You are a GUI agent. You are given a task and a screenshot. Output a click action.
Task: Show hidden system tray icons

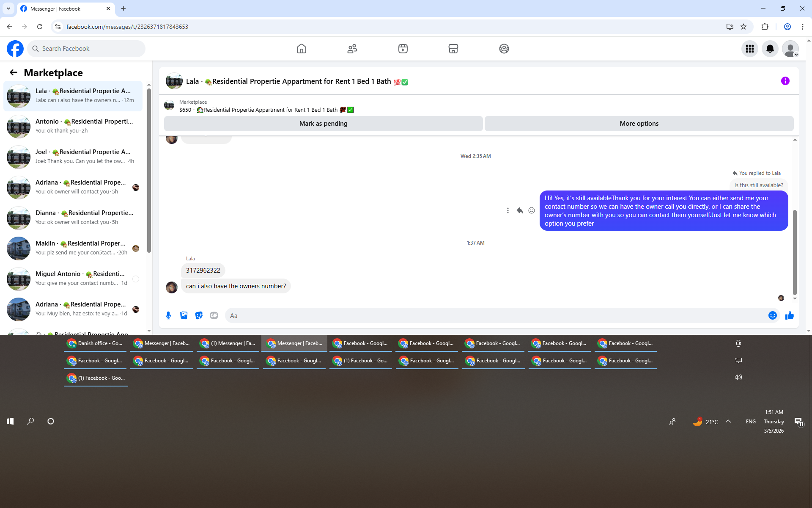[x=728, y=421]
